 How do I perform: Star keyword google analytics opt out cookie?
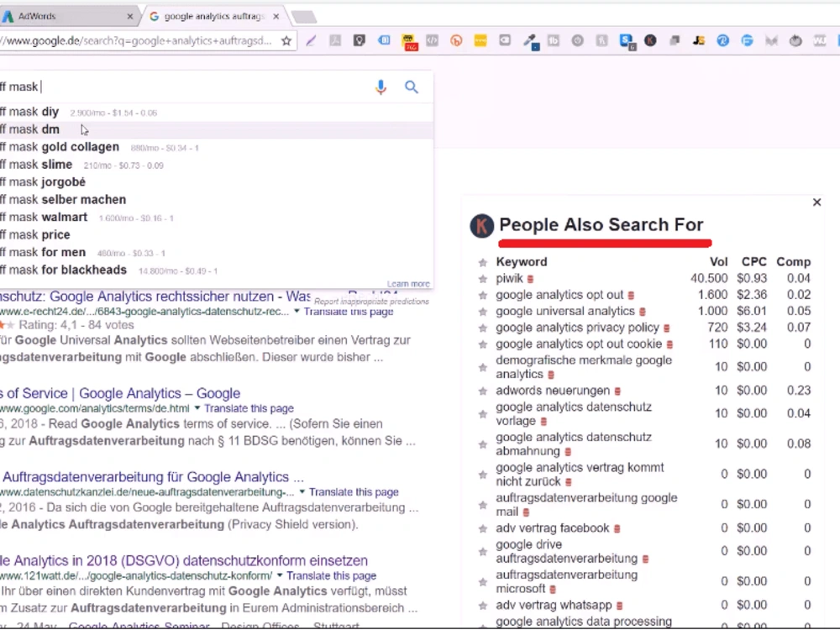coord(483,344)
